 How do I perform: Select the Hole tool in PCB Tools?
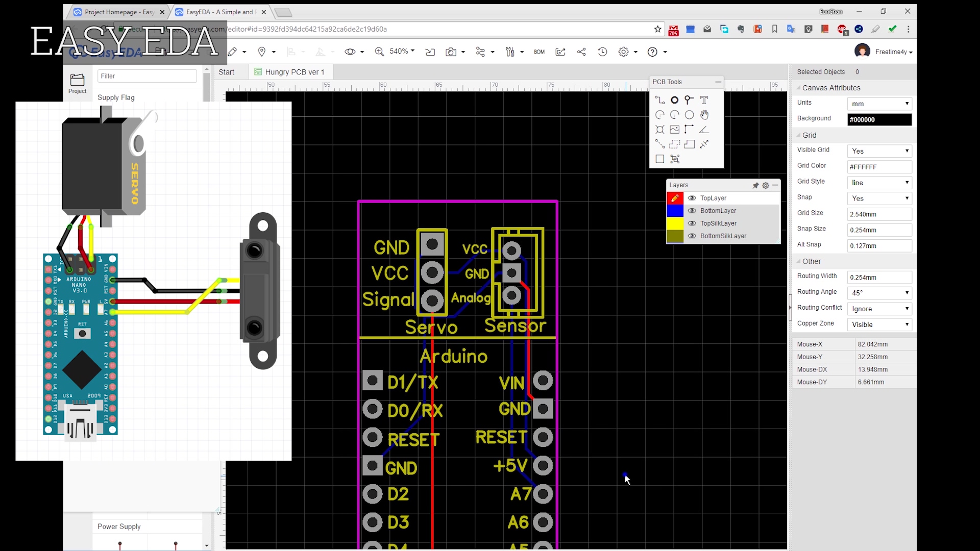click(659, 130)
